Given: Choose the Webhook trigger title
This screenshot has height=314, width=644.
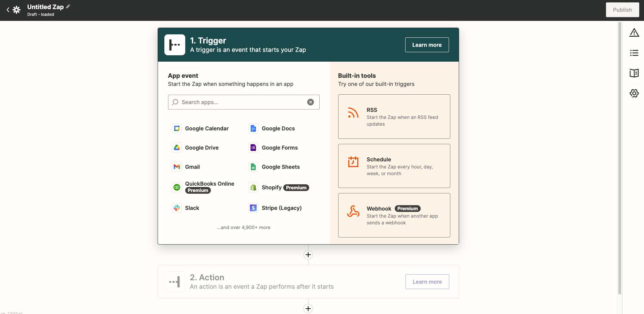Looking at the screenshot, I should pyautogui.click(x=379, y=209).
